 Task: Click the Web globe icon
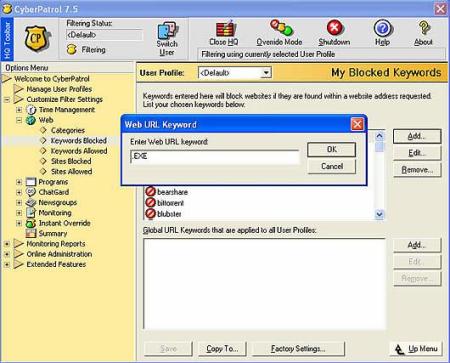click(31, 120)
